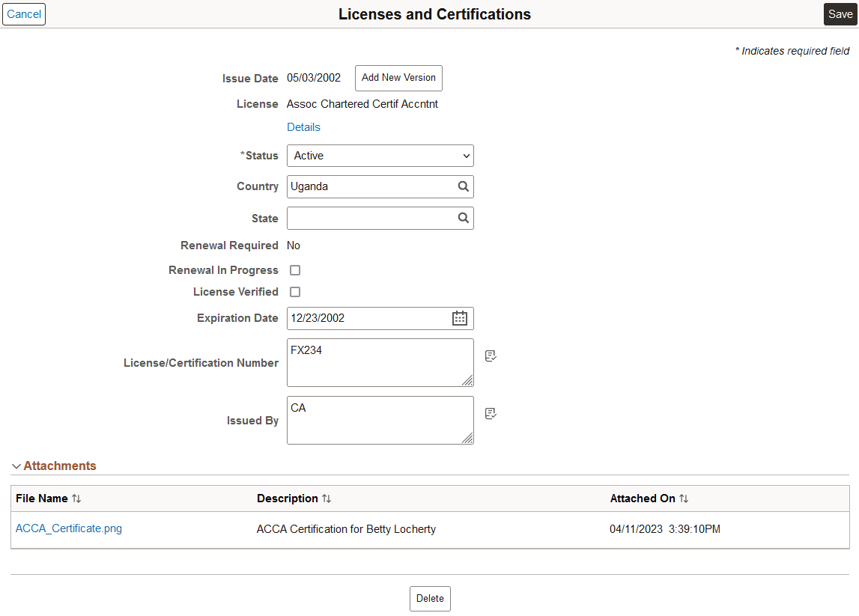The height and width of the screenshot is (616, 859).
Task: Select the Issue Date value 05/03/2002
Action: [314, 78]
